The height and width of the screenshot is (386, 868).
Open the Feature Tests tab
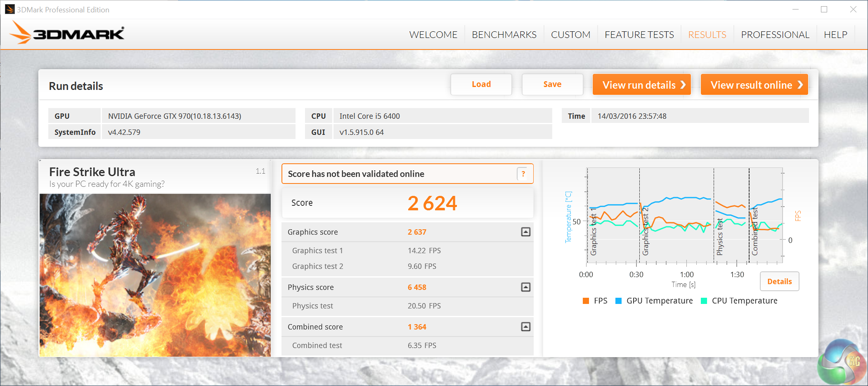point(639,35)
